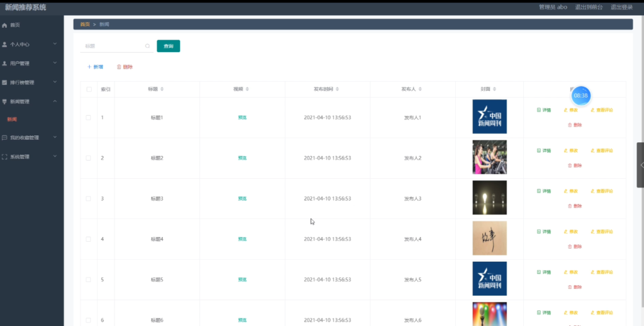Click 修改 pencil for the 标题2 row
The width and height of the screenshot is (644, 326).
point(570,150)
